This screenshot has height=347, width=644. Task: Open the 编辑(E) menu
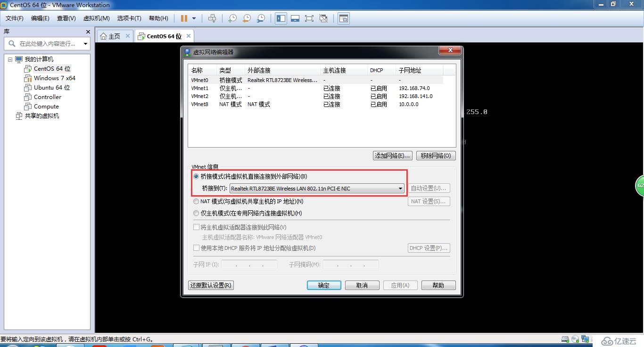coord(40,18)
